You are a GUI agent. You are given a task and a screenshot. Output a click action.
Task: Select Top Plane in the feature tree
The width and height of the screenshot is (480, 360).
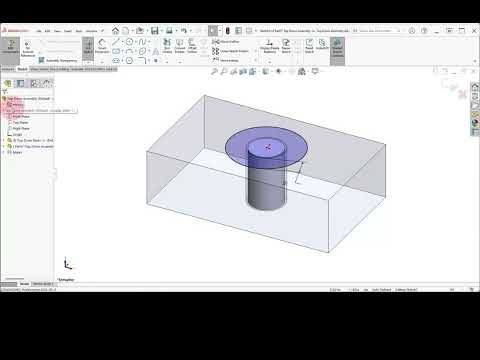click(x=18, y=122)
